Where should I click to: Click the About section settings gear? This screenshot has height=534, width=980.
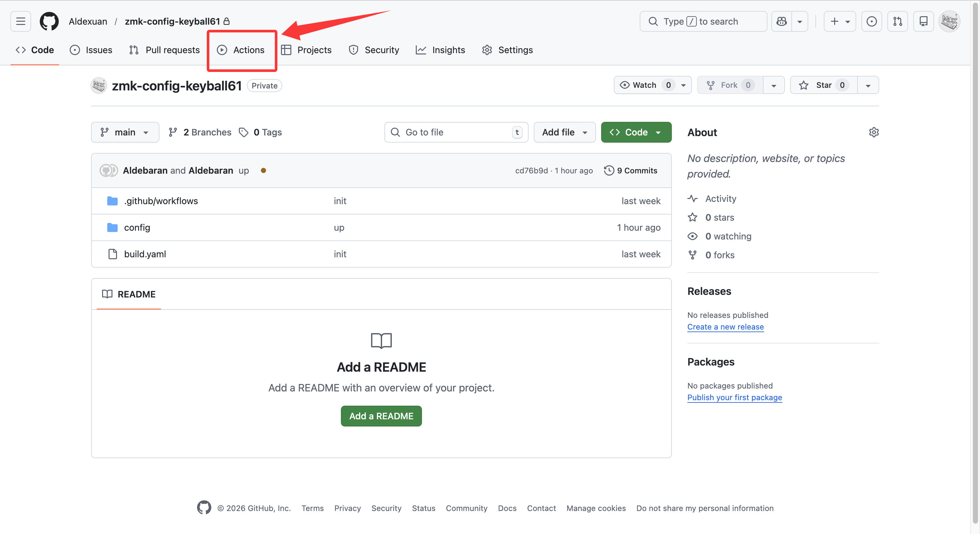click(x=873, y=132)
